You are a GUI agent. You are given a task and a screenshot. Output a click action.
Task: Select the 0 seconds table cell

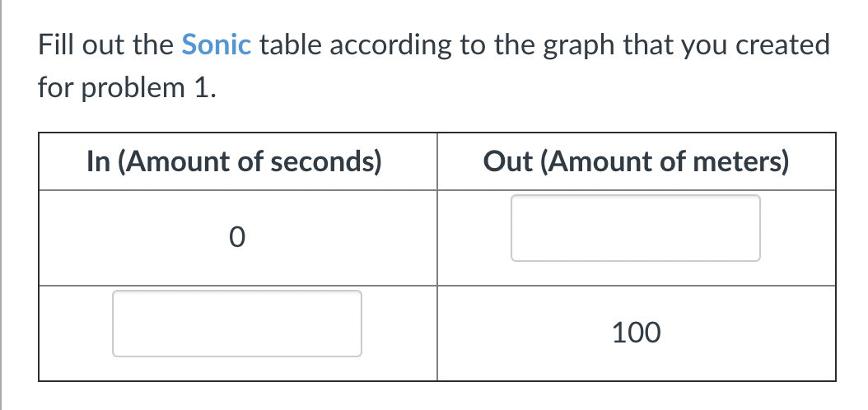236,238
